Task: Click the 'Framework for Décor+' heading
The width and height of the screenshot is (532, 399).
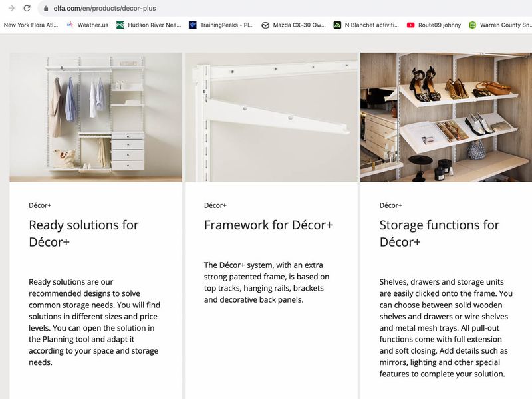Action: [269, 225]
